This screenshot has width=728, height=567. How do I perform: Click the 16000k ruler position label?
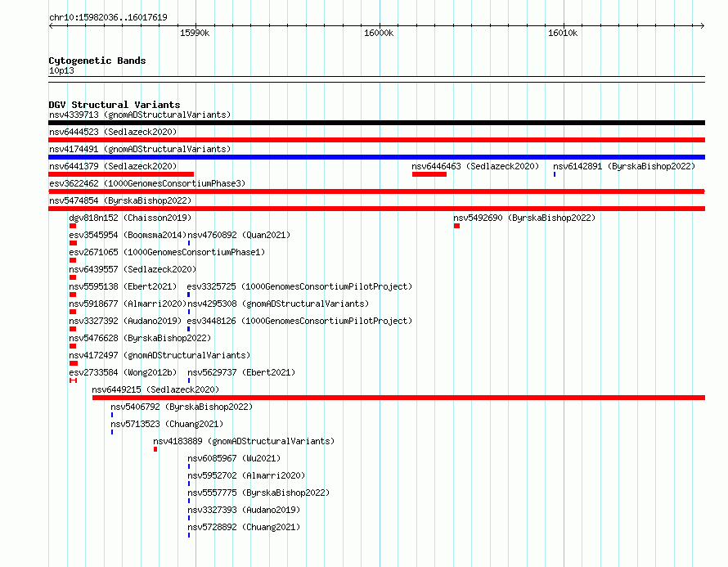pos(379,33)
